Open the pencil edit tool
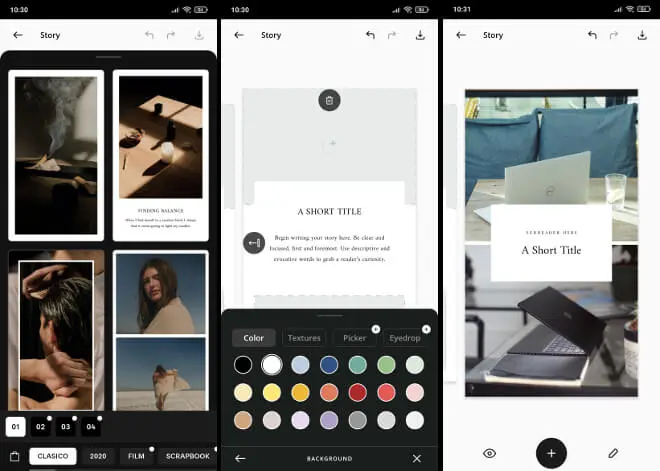This screenshot has height=471, width=660. pyautogui.click(x=613, y=453)
